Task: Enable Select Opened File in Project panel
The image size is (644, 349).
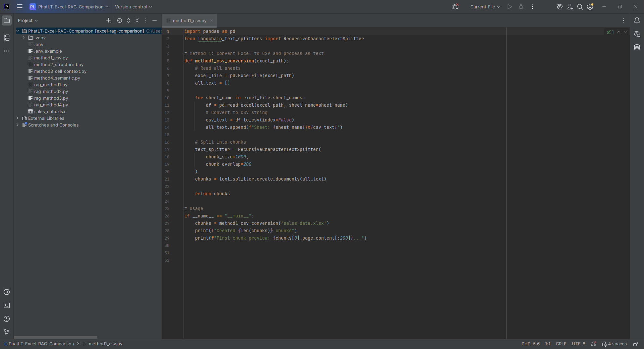Action: (x=120, y=20)
